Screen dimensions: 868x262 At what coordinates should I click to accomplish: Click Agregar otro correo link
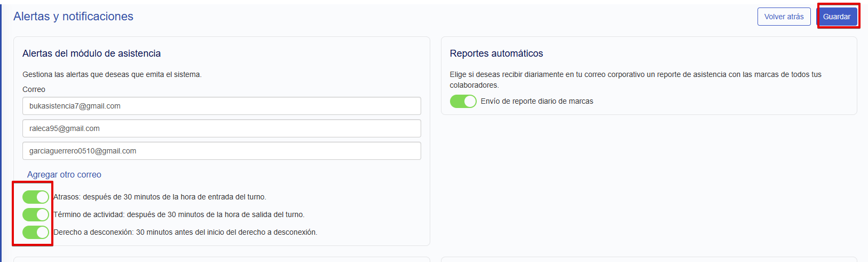click(64, 175)
